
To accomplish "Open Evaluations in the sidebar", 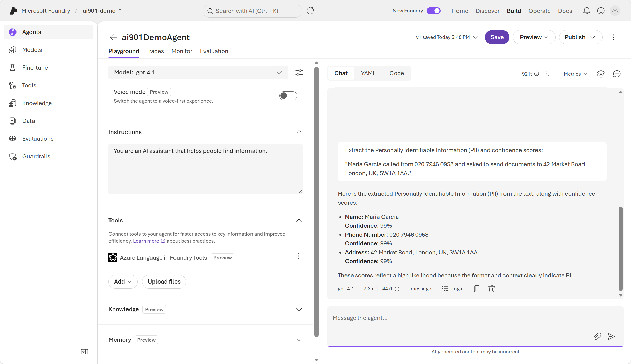I will 49,139.
